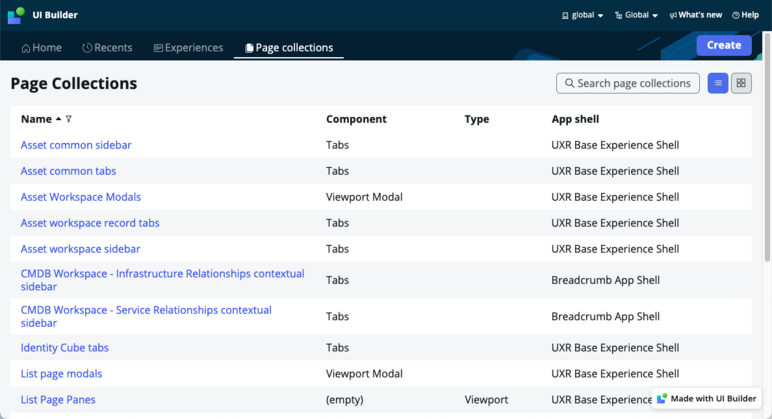Click the Component column header
The image size is (772, 419).
356,119
